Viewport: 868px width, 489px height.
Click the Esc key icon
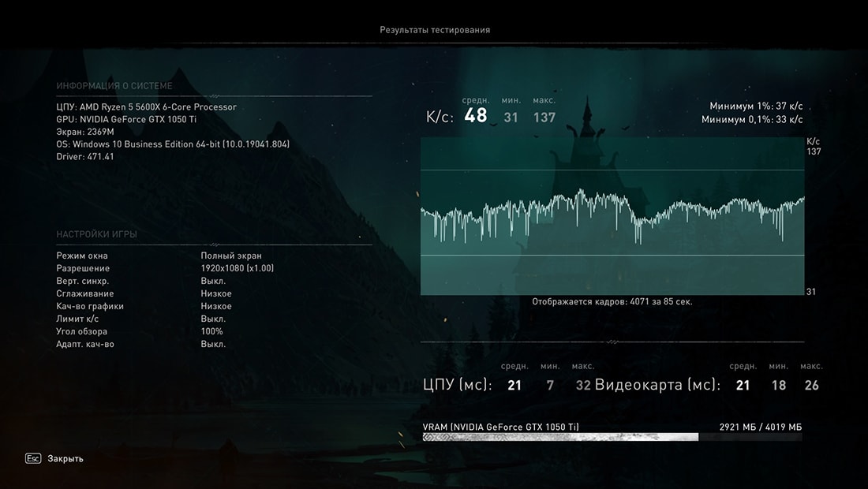pos(33,458)
